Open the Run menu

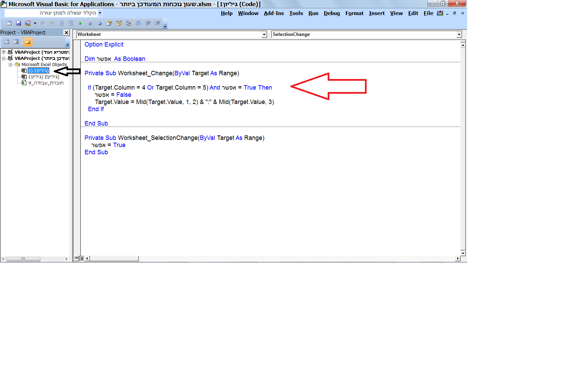[313, 13]
